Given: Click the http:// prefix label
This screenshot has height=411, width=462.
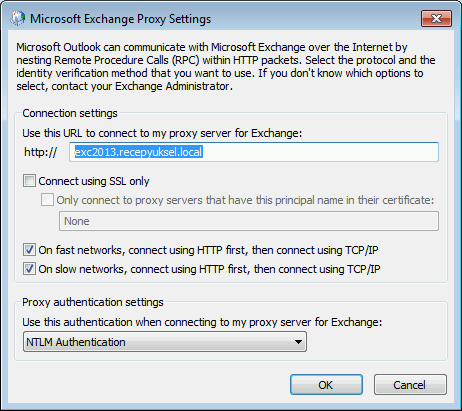Looking at the screenshot, I should tap(41, 152).
